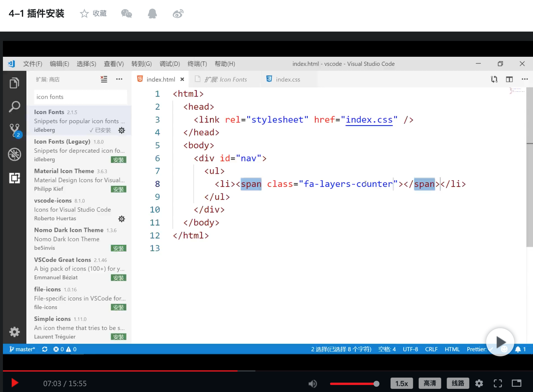Viewport: 533px width, 392px height.
Task: Mute the video volume speaker
Action: pyautogui.click(x=312, y=384)
